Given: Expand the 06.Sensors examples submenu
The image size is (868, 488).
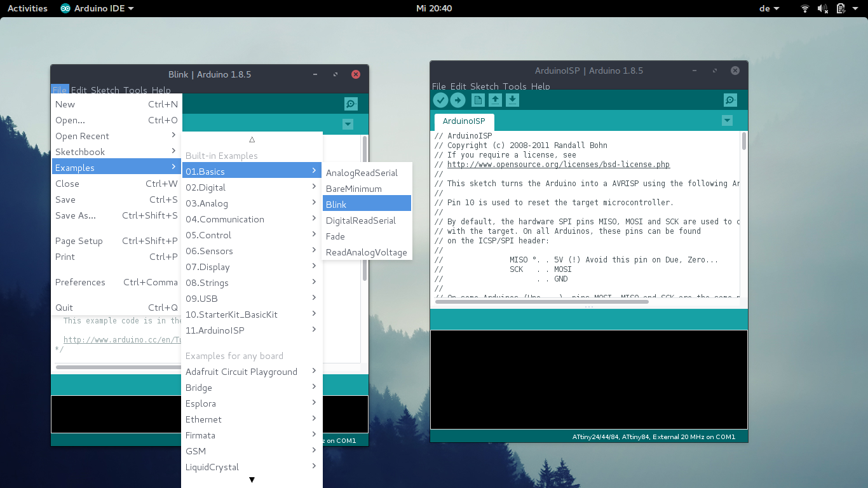Looking at the screenshot, I should click(252, 251).
